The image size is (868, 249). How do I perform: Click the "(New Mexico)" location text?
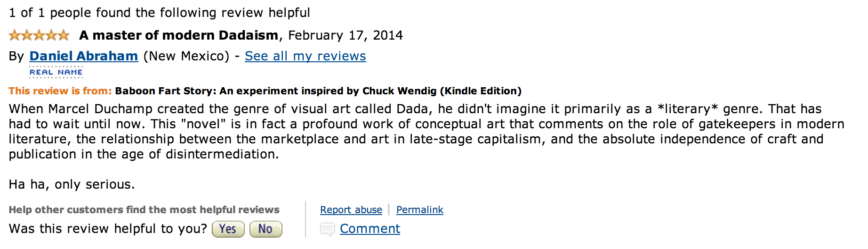186,56
